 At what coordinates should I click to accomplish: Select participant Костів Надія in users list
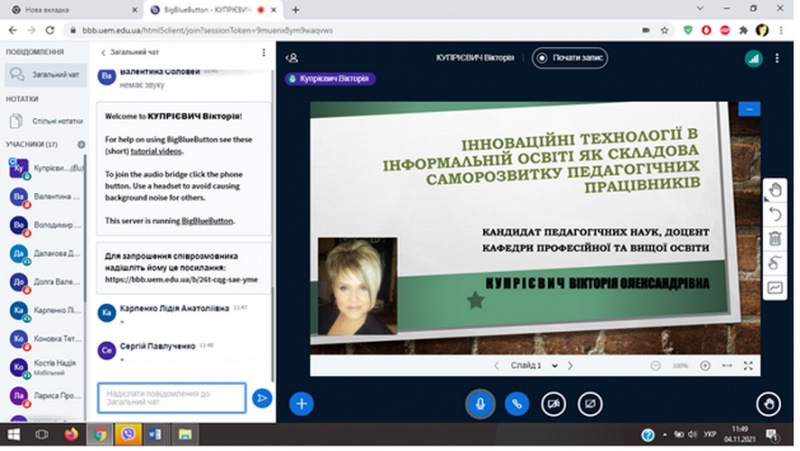click(x=46, y=367)
